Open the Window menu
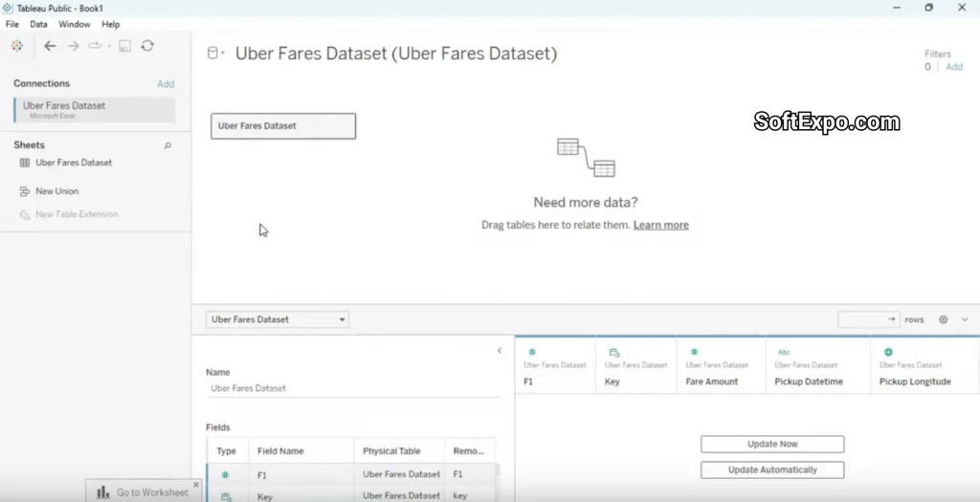980x502 pixels. (75, 24)
